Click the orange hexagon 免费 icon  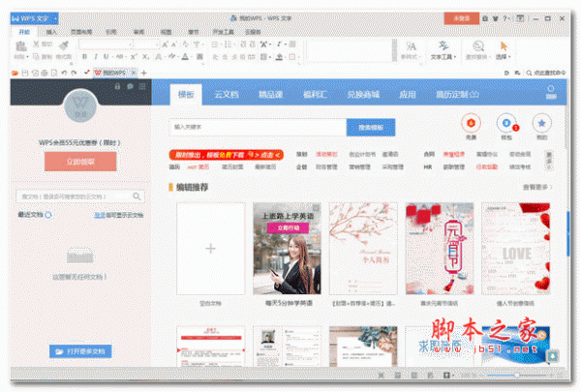(471, 123)
